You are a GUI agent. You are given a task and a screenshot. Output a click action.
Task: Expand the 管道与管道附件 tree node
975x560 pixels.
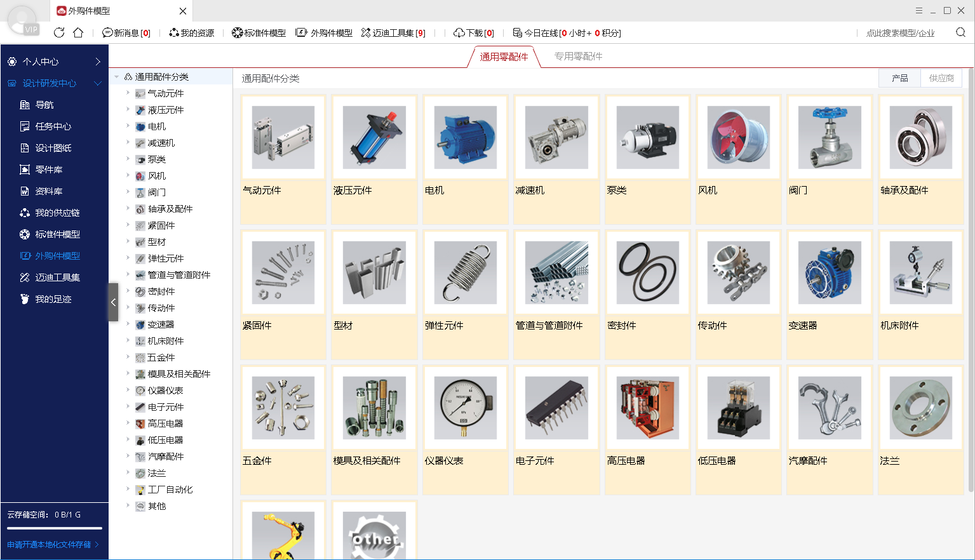128,275
